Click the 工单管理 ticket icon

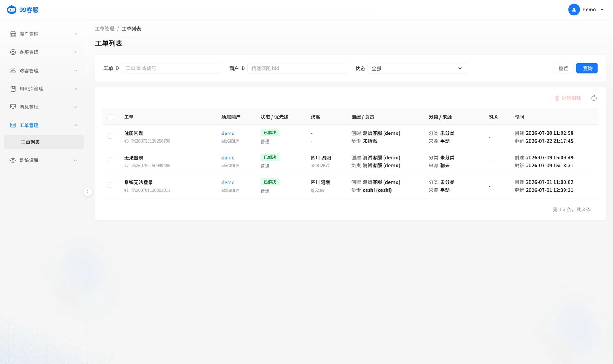point(13,125)
